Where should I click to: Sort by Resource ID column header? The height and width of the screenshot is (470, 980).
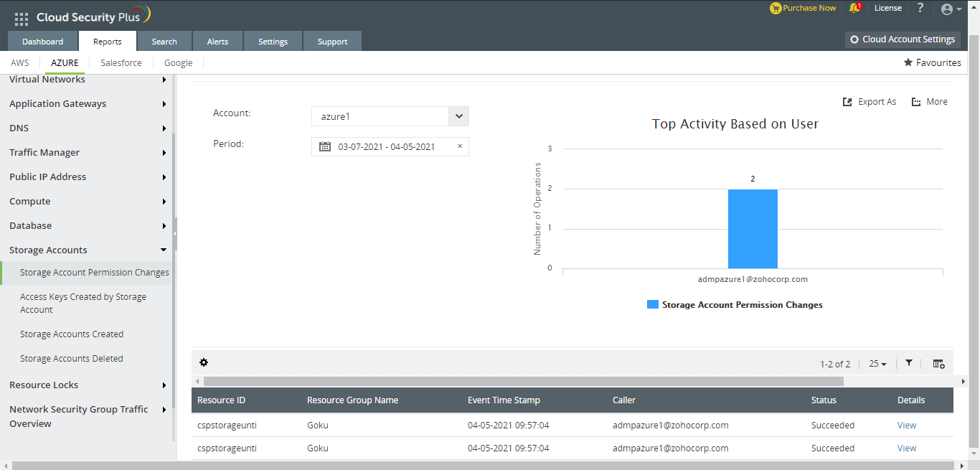[x=222, y=400]
